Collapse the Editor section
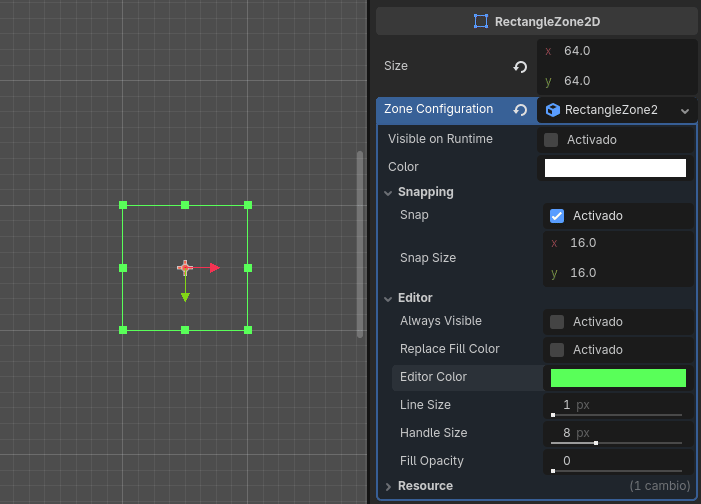The width and height of the screenshot is (701, 504). click(x=388, y=299)
